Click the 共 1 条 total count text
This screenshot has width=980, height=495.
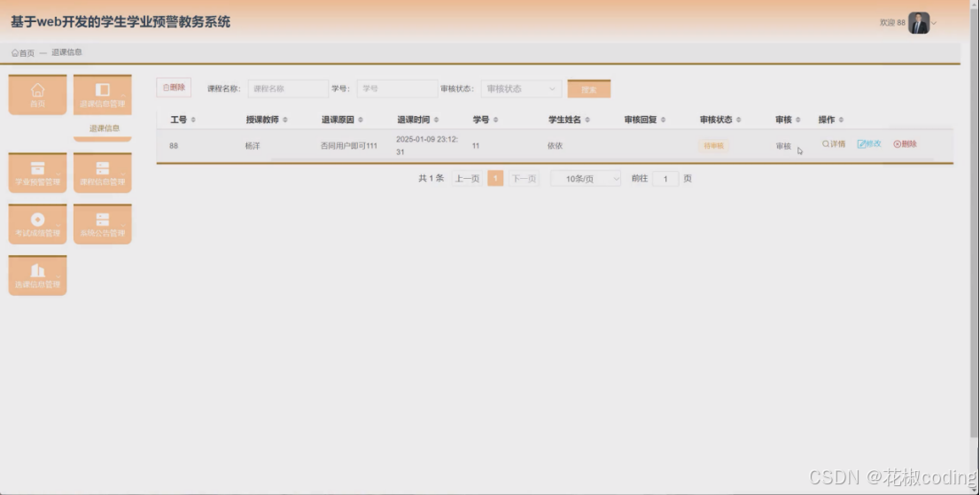[432, 179]
